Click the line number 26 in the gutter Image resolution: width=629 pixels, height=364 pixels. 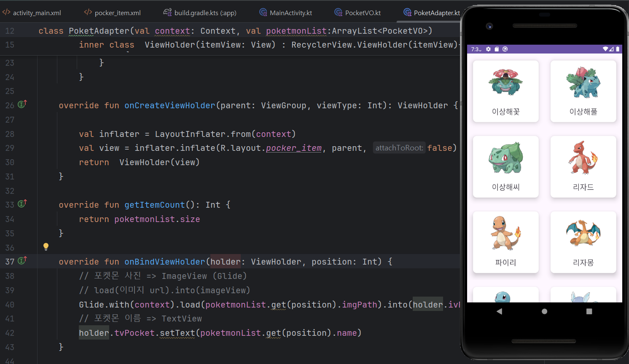(10, 105)
